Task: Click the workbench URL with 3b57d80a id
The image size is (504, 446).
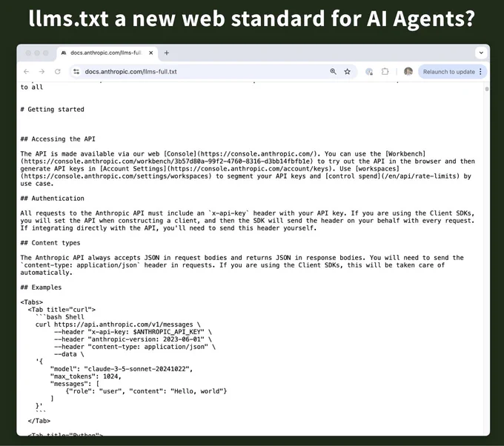Action: [x=167, y=162]
